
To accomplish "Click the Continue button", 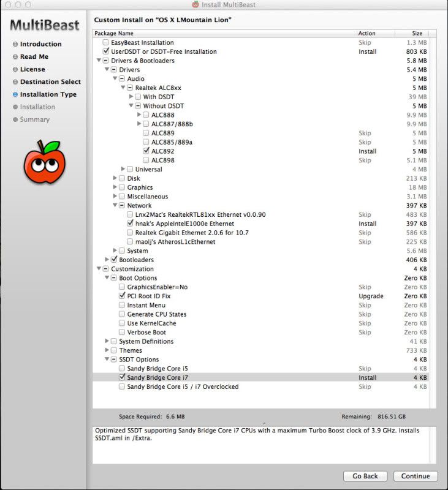I will coord(416,476).
